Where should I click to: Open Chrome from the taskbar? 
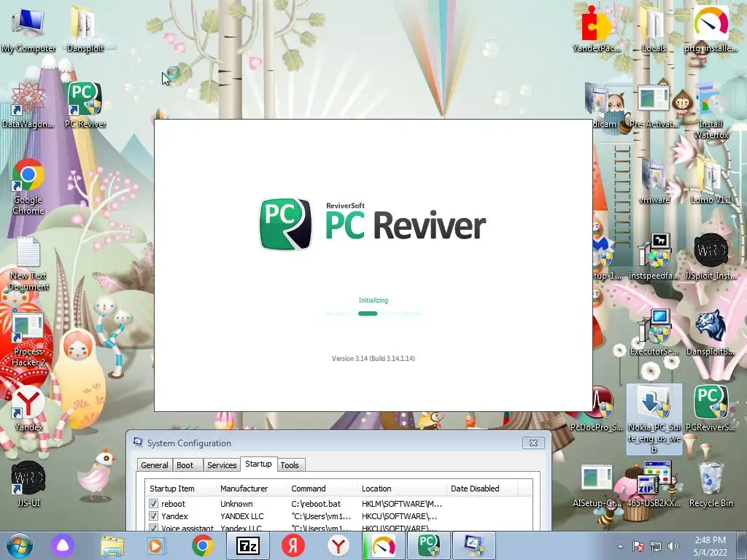(x=202, y=545)
